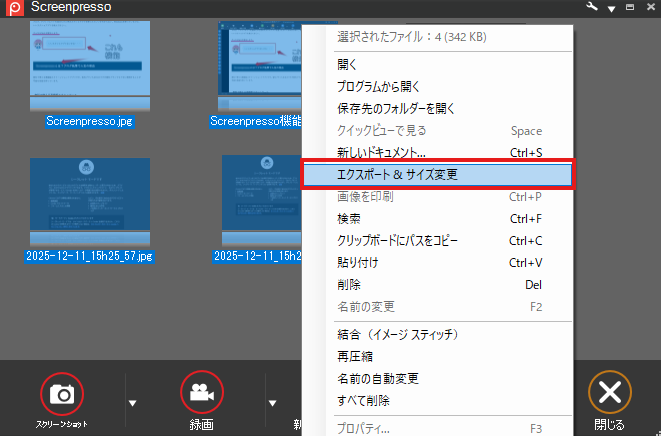Open the title bar triangle dropdown menu
This screenshot has height=436, width=661.
coord(611,8)
